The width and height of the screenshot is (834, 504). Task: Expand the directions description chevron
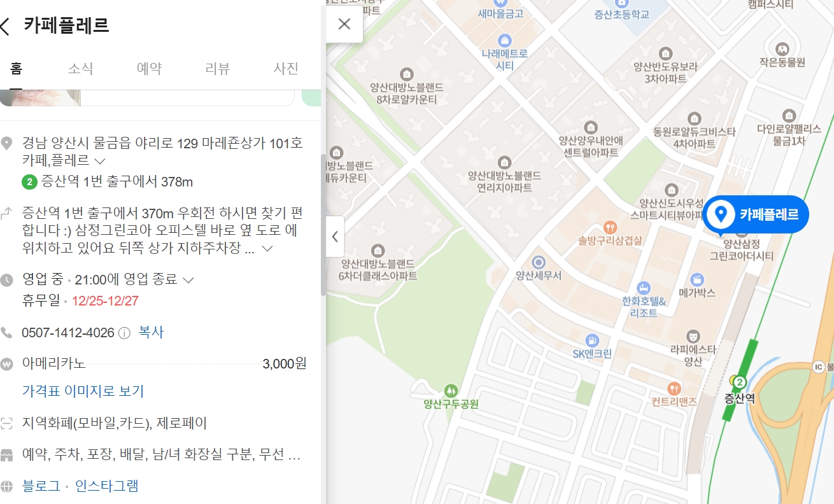click(x=267, y=249)
